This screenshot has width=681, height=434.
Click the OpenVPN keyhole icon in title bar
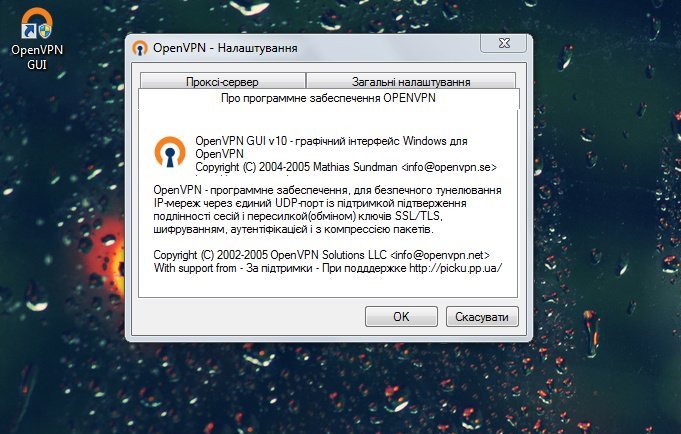tap(140, 48)
